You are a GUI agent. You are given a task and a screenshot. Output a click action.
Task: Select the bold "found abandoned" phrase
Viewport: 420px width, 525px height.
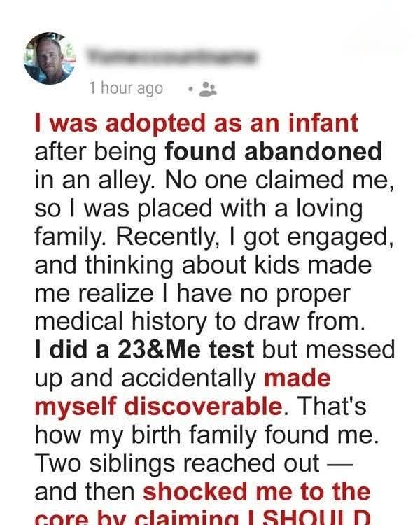tap(273, 150)
